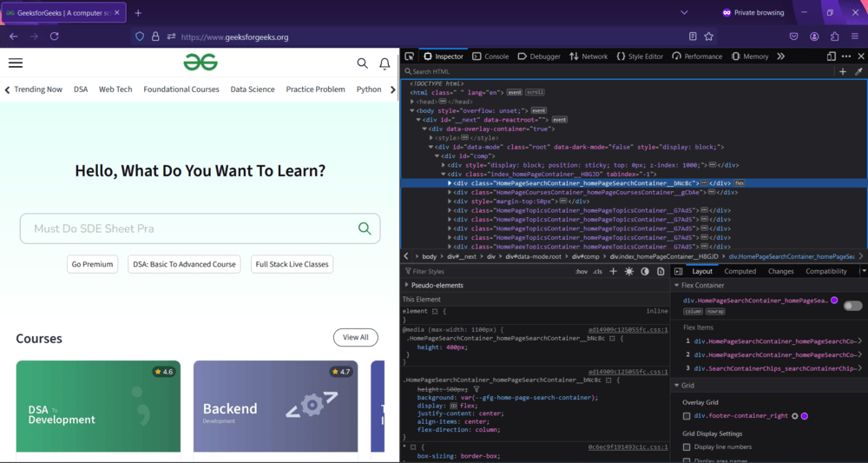Activate the element picker in DevTools
This screenshot has width=868, height=463.
point(409,56)
